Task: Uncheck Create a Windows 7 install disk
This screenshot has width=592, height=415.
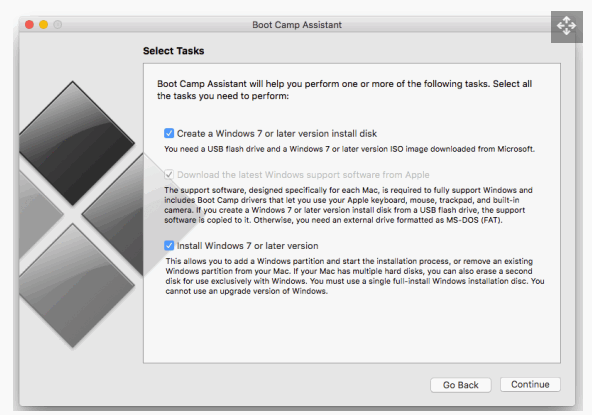Action: pyautogui.click(x=169, y=133)
